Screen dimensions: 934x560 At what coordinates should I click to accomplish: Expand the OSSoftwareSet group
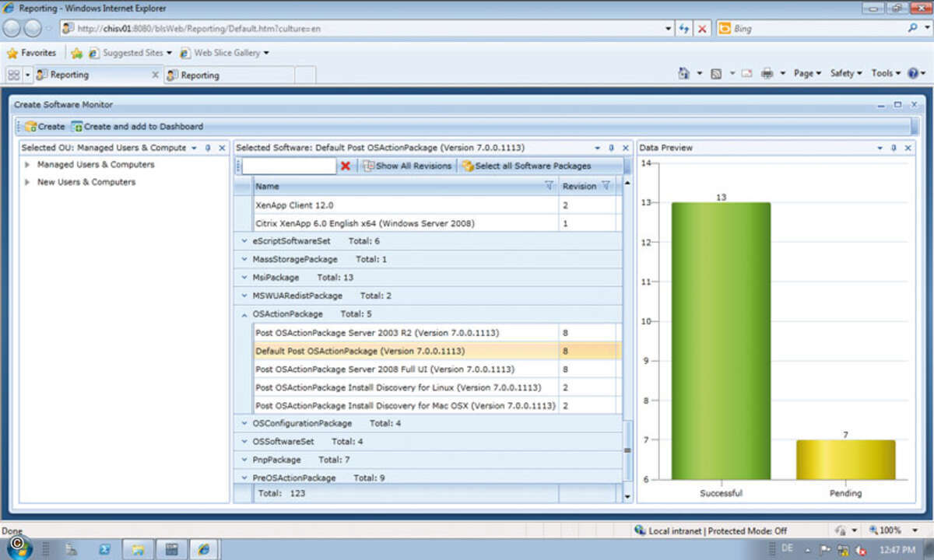click(x=244, y=442)
